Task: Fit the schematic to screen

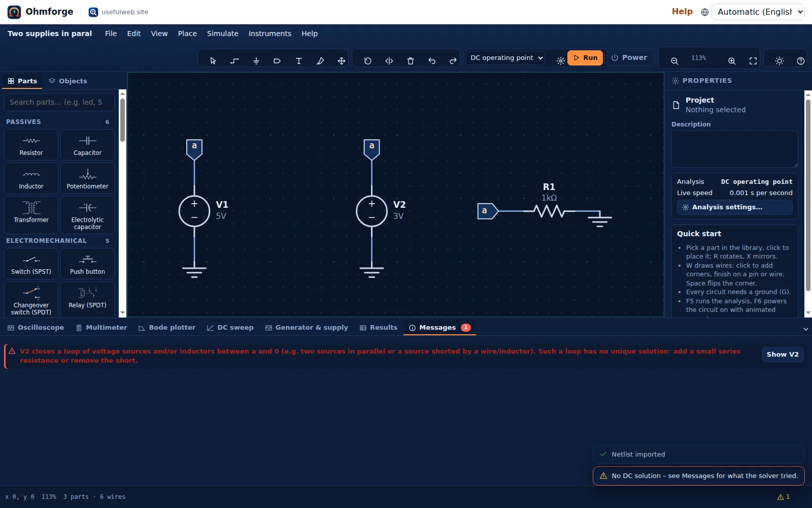Action: [x=753, y=61]
